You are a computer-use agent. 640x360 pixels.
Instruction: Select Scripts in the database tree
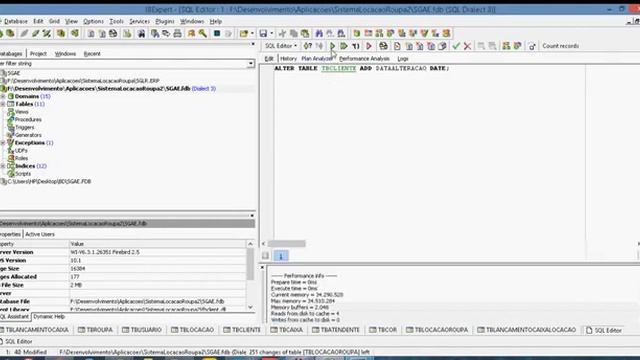click(23, 174)
